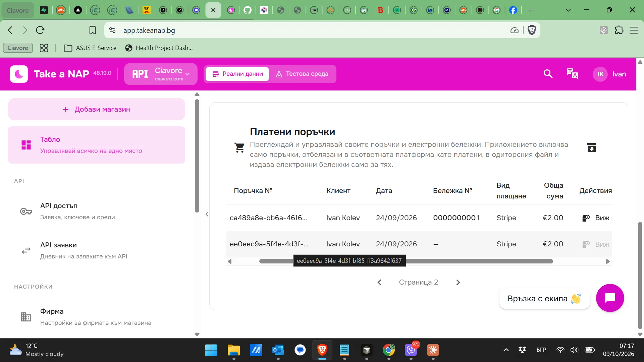Open API достъп in sidebar
644x362 pixels.
pyautogui.click(x=97, y=211)
